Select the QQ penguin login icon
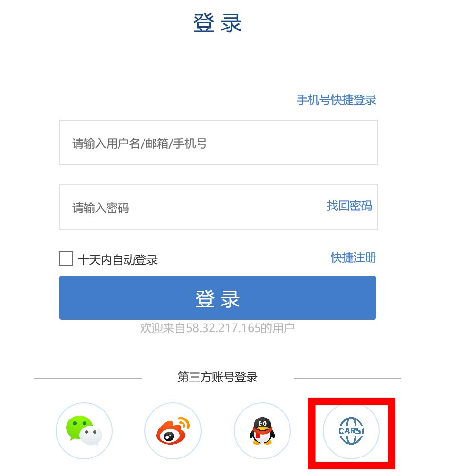462x476 pixels. pyautogui.click(x=262, y=430)
